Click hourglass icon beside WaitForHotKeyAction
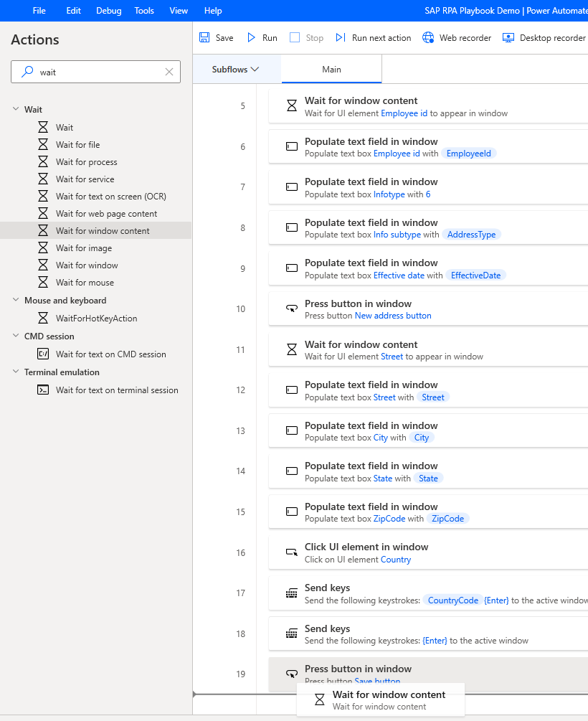The height and width of the screenshot is (721, 588). (43, 319)
